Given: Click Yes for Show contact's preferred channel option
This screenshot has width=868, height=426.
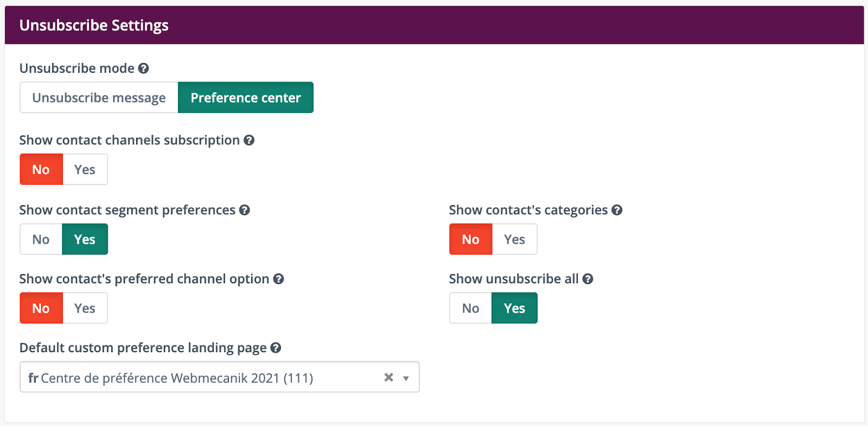Looking at the screenshot, I should click(85, 308).
